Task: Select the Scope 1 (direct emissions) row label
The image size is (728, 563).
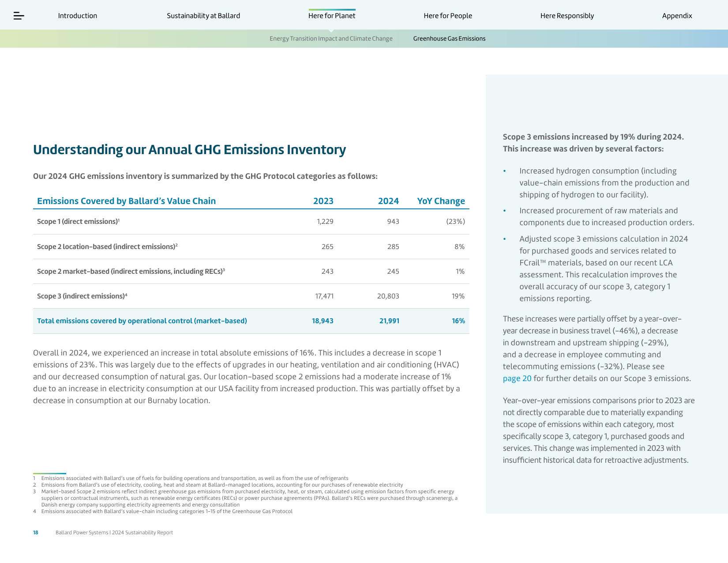Action: click(x=78, y=221)
